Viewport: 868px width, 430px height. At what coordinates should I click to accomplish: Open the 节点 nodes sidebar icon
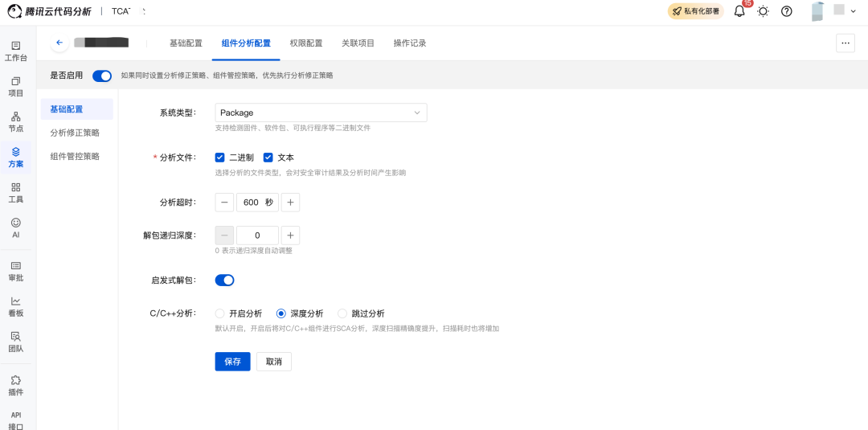16,121
